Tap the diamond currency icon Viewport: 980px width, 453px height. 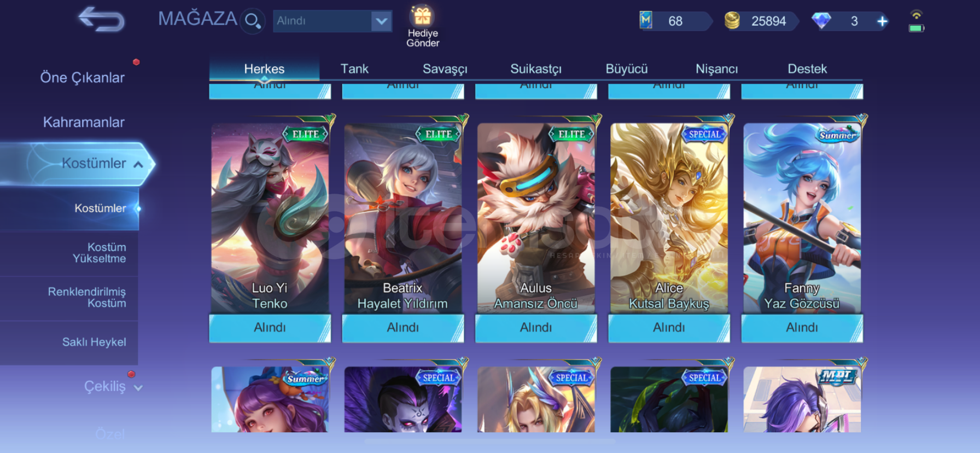click(x=821, y=21)
